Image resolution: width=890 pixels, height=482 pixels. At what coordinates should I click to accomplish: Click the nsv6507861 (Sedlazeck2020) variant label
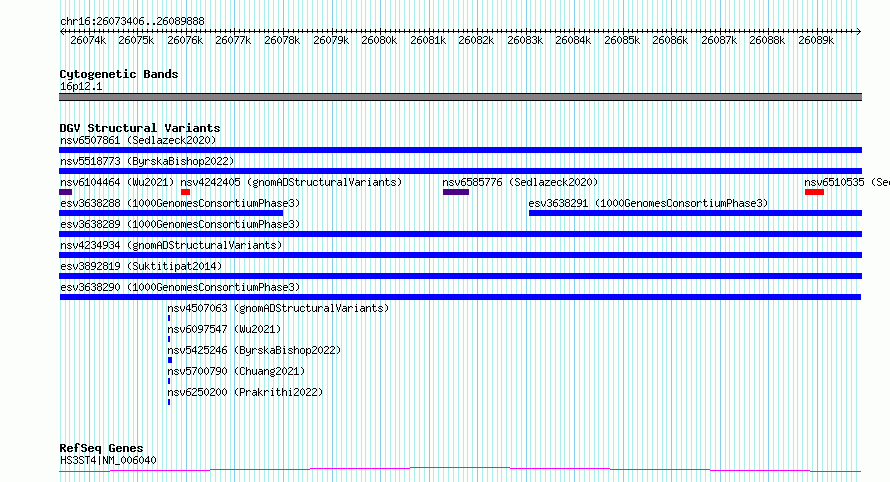click(x=138, y=140)
